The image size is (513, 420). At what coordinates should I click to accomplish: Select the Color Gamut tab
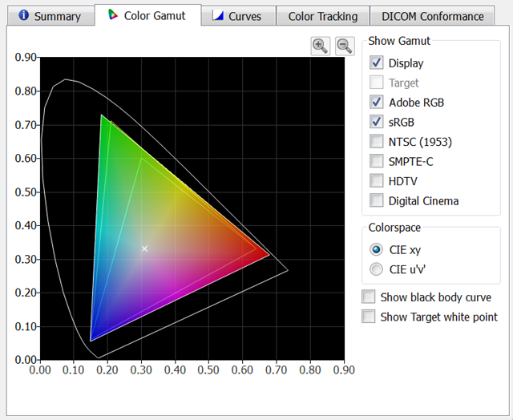[147, 15]
